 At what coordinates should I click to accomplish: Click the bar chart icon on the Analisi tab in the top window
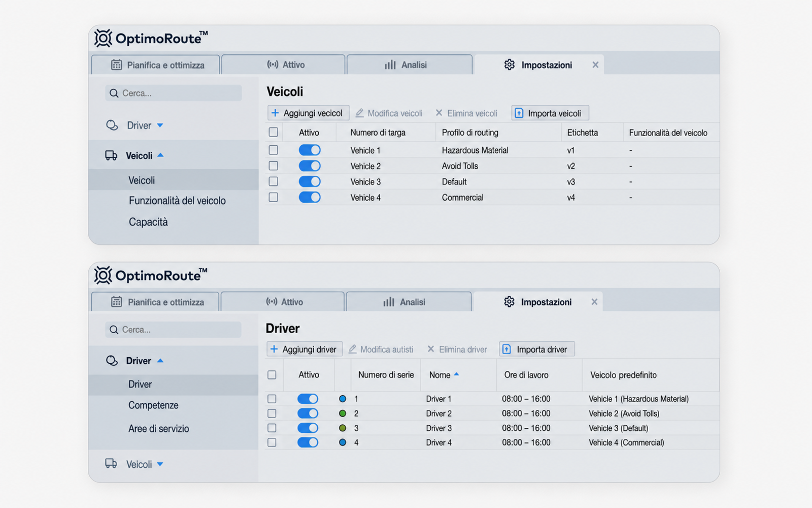[390, 65]
